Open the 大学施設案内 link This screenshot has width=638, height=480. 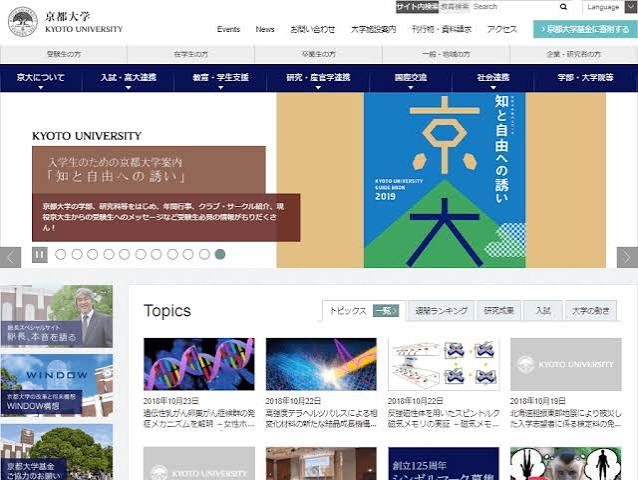click(x=373, y=29)
